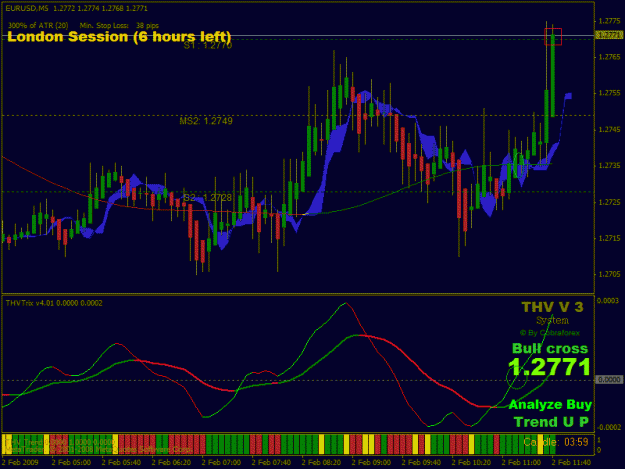Click the current price tag on the price axis
625x469 pixels.
pos(608,35)
